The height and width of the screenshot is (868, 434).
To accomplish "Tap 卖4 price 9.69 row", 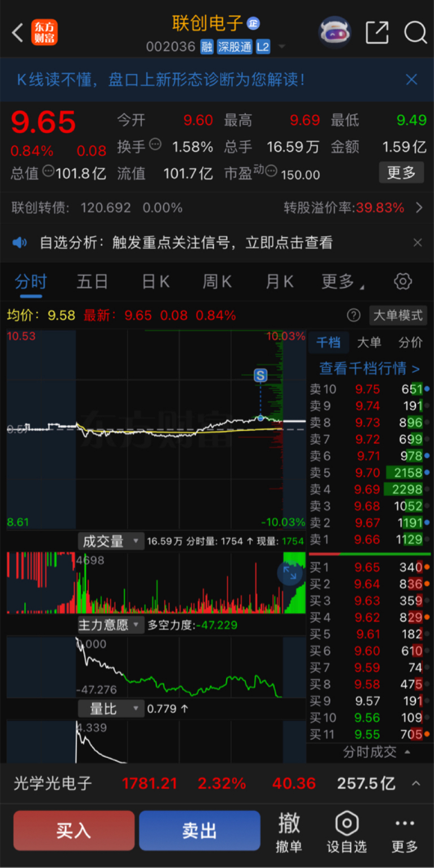I will tap(370, 489).
